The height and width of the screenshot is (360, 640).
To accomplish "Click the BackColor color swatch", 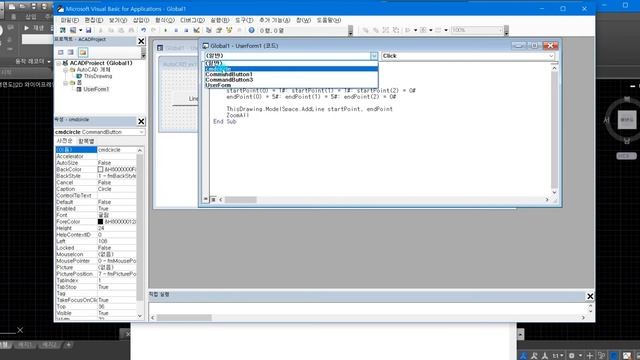I will [x=100, y=169].
